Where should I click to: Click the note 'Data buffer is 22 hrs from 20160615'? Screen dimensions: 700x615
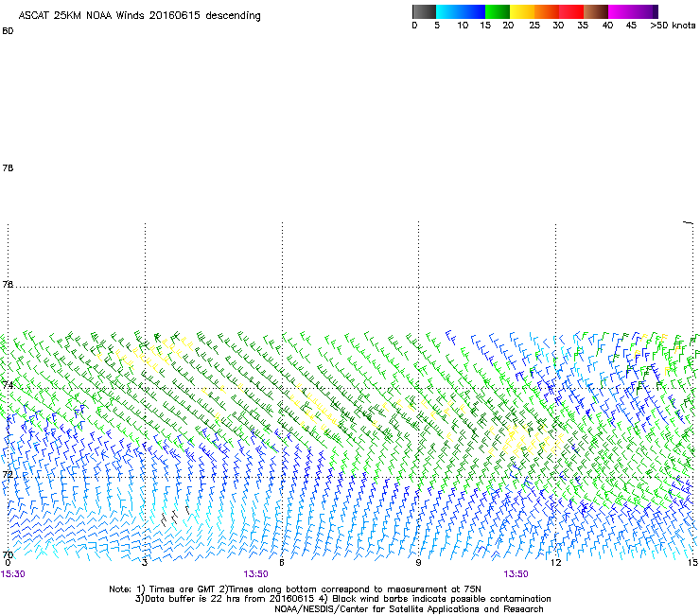[224, 599]
